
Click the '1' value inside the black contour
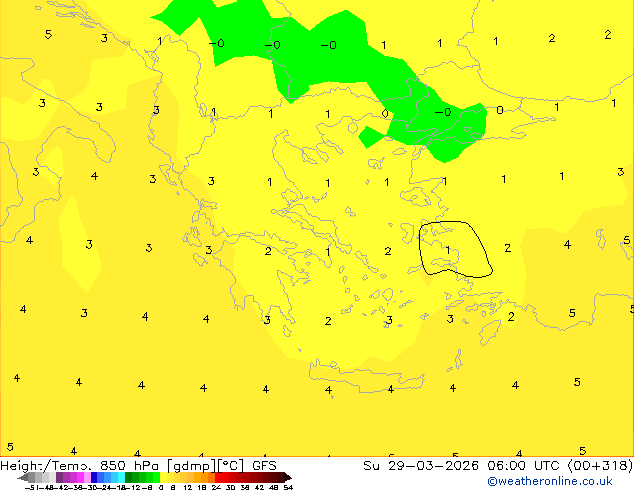click(x=448, y=250)
